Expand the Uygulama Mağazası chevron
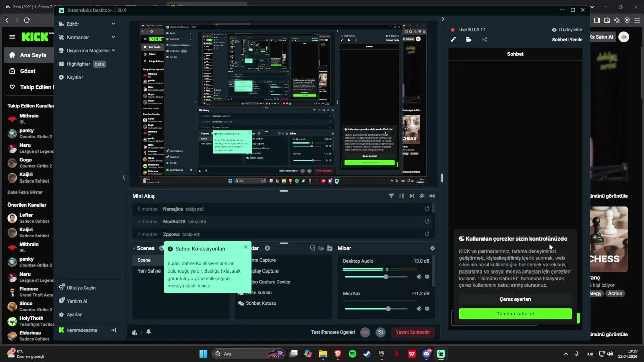This screenshot has width=644, height=362. [113, 51]
